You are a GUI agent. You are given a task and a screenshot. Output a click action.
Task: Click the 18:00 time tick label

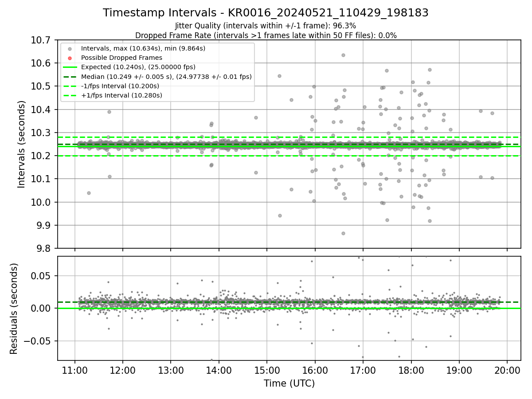coord(411,370)
